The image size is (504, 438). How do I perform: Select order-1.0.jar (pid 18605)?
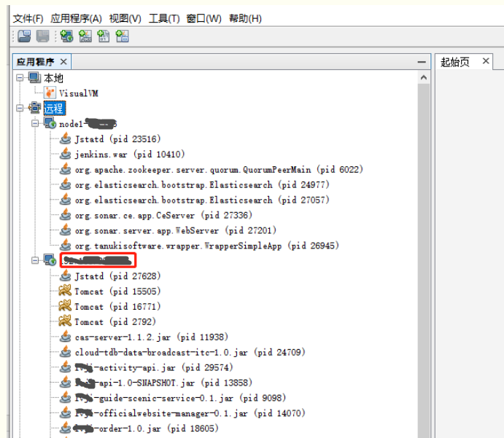(147, 429)
